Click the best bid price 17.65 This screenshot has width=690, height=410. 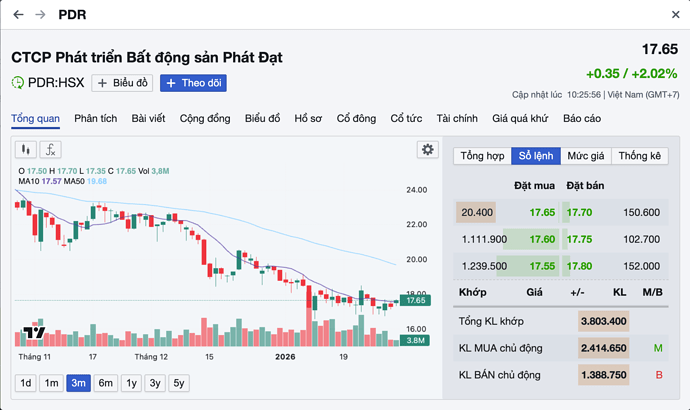pos(541,212)
